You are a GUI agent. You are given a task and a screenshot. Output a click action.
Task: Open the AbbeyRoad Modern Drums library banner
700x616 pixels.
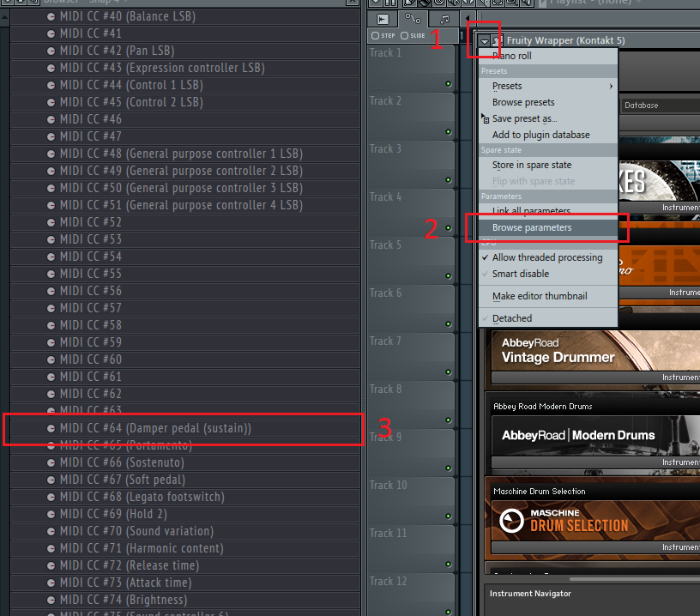[595, 435]
